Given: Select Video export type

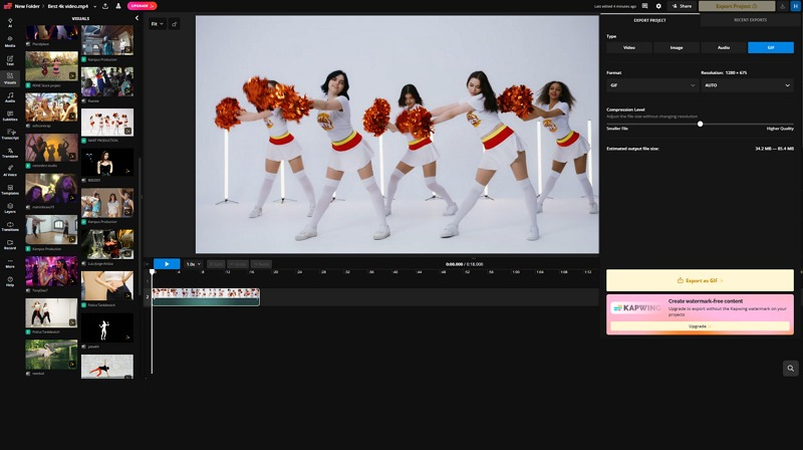Looking at the screenshot, I should point(629,48).
